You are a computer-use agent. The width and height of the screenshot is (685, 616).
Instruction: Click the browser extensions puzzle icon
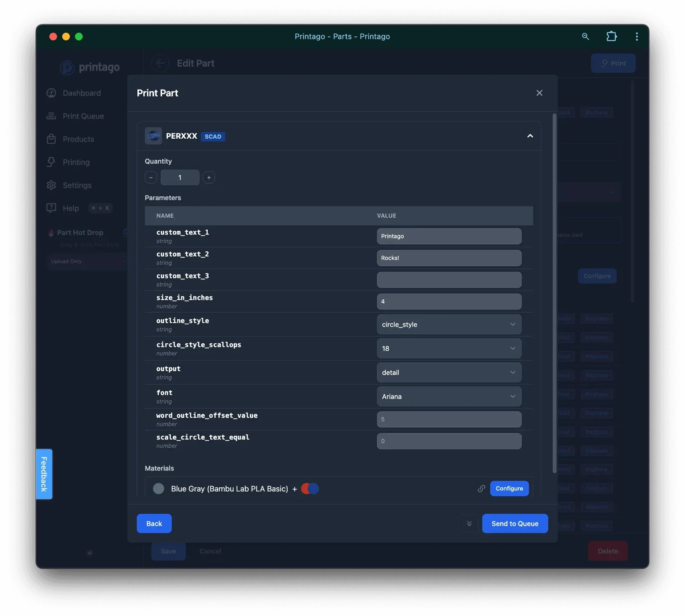click(x=612, y=36)
